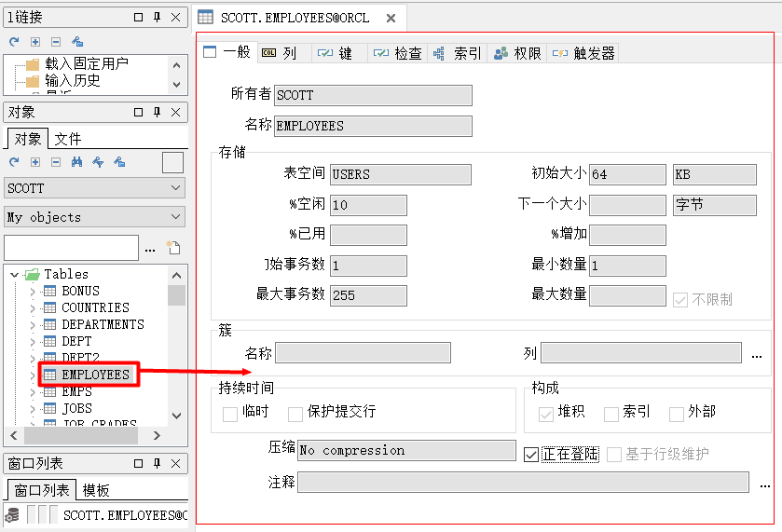Select SCOTT.EMPLOYEES@ORCL in window list

(125, 515)
